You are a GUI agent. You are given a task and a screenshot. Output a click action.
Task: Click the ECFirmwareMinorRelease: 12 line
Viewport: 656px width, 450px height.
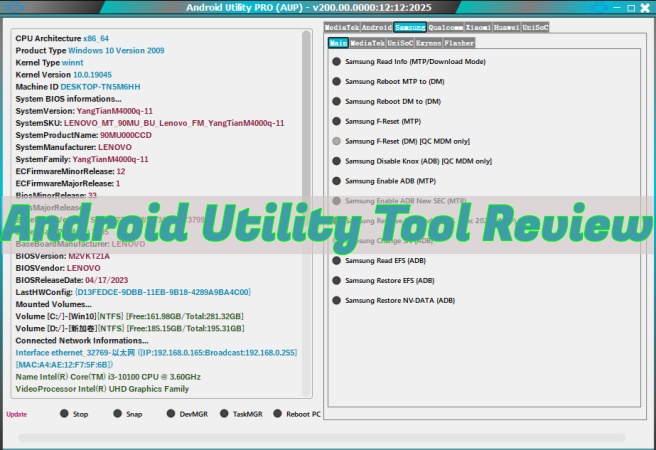point(70,171)
